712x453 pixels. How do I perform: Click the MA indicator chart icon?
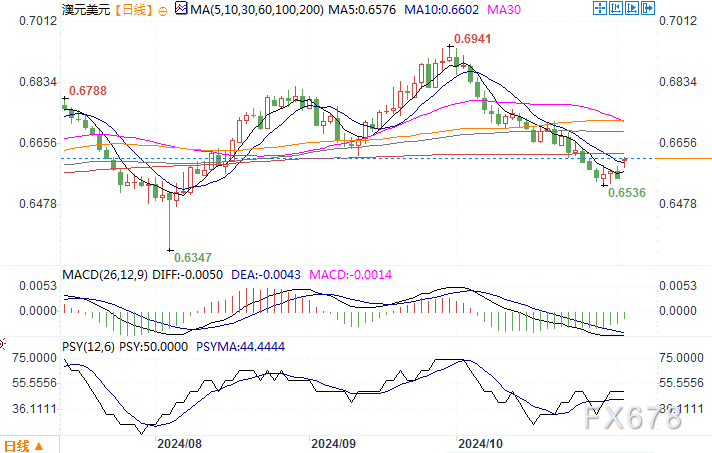click(180, 10)
